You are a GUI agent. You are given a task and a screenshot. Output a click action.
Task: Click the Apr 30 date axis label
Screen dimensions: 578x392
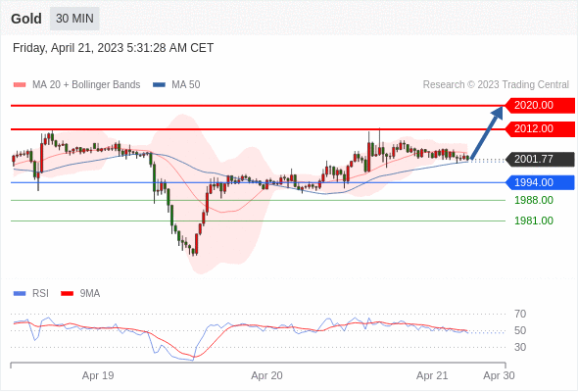tap(499, 375)
